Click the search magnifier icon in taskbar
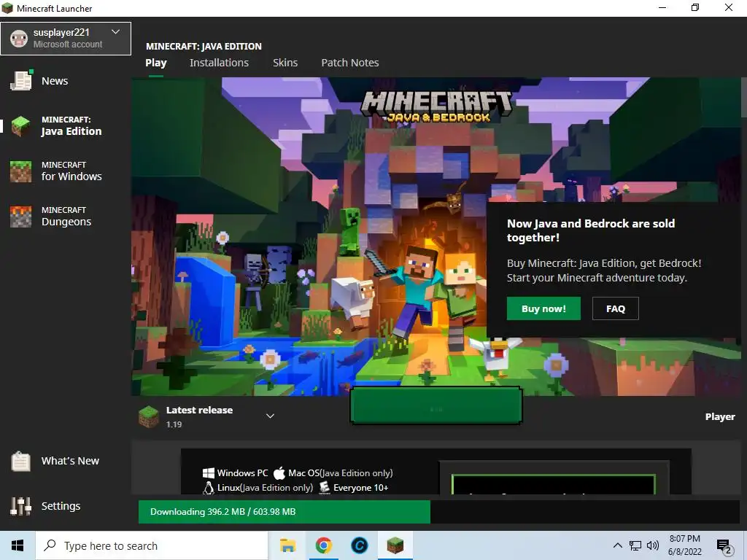 [x=50, y=545]
